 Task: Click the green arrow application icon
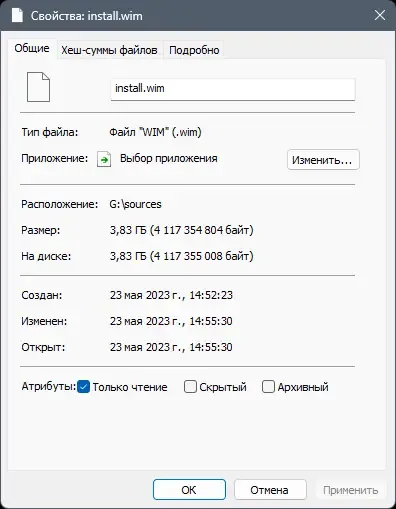tap(104, 159)
